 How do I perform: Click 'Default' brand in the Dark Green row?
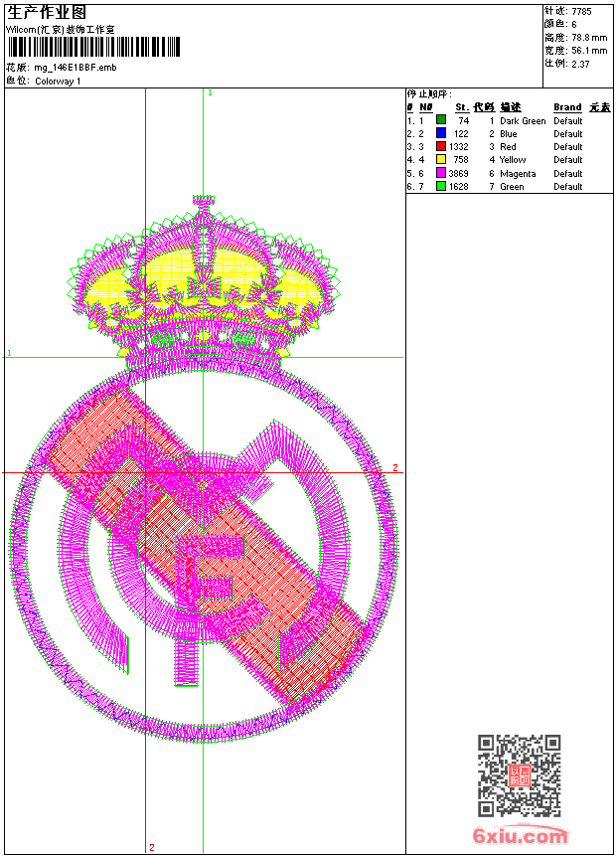click(x=568, y=121)
